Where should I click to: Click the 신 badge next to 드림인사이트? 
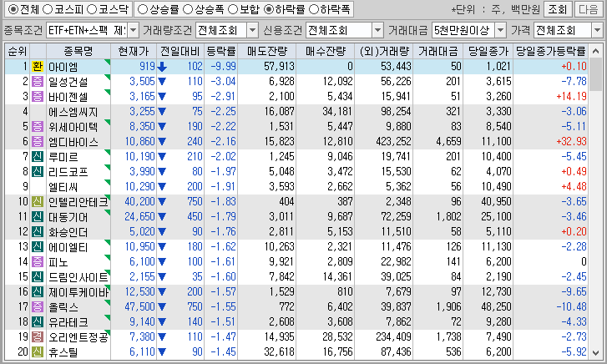[38, 276]
